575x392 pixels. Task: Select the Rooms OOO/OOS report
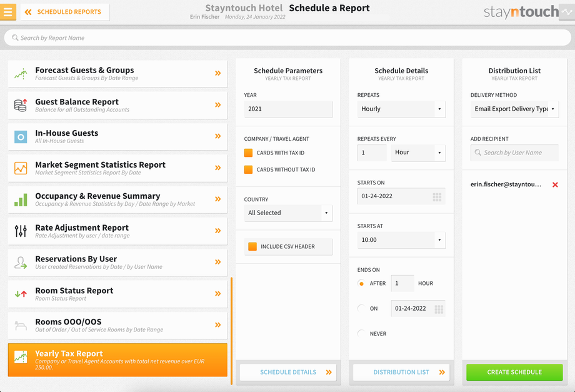(x=117, y=325)
